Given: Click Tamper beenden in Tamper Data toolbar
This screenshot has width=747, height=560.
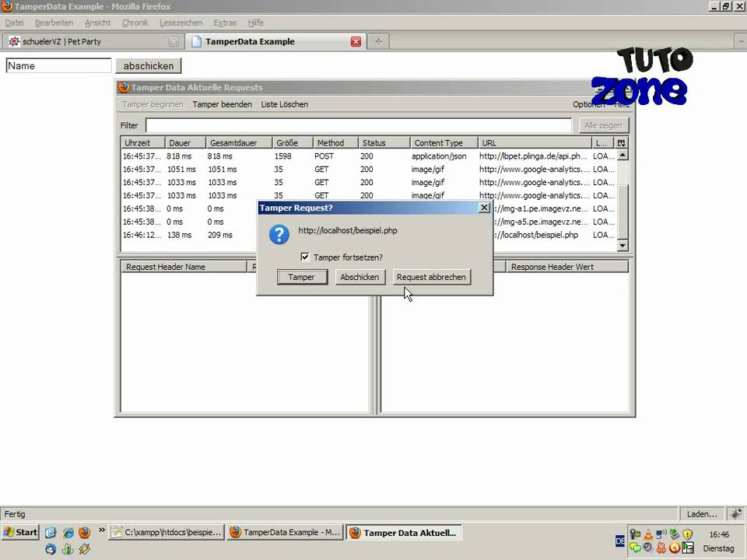Looking at the screenshot, I should click(x=222, y=104).
